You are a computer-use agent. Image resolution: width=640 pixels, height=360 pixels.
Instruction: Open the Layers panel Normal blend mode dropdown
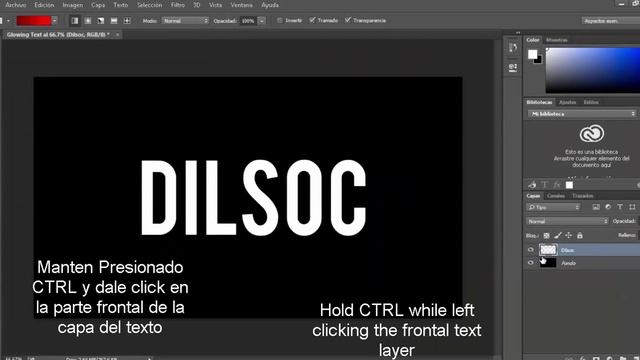567,221
